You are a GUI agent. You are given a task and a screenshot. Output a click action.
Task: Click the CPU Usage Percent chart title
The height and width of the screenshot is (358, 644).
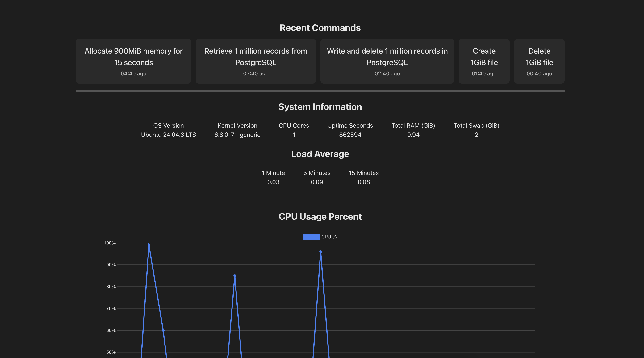pyautogui.click(x=320, y=217)
